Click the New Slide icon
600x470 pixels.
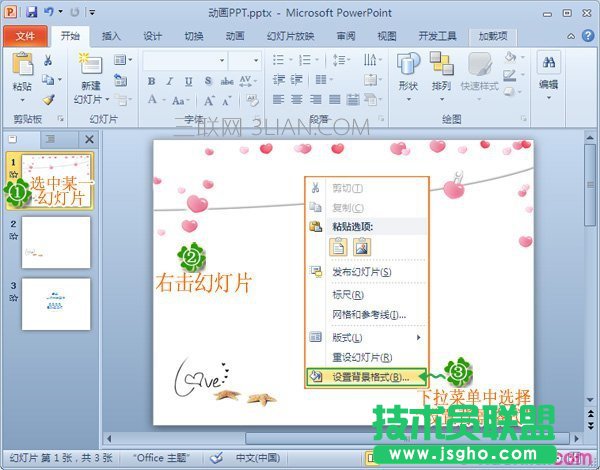91,64
